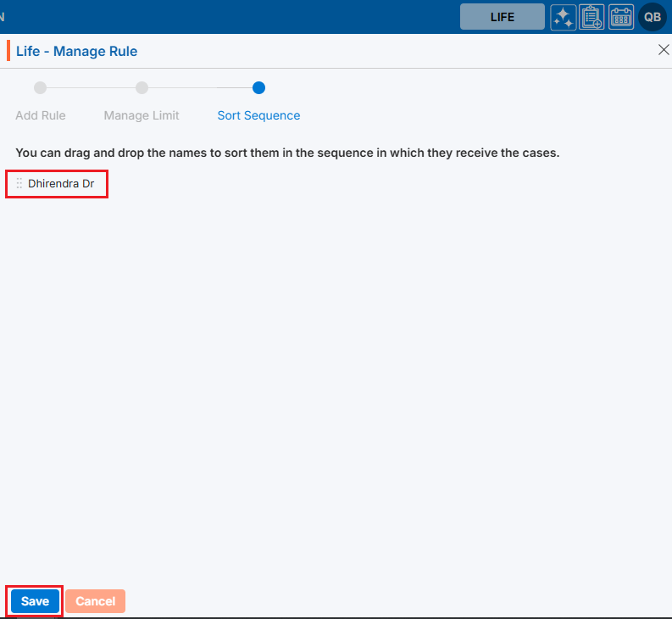Go to the Add Rule step label
Image resolution: width=672 pixels, height=619 pixels.
pos(41,115)
